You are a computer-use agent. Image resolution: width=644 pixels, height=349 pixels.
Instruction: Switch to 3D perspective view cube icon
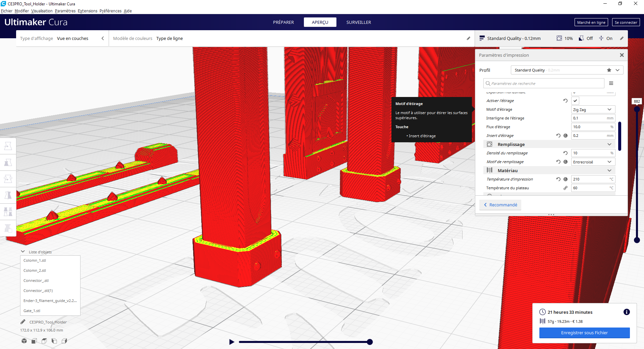(24, 341)
